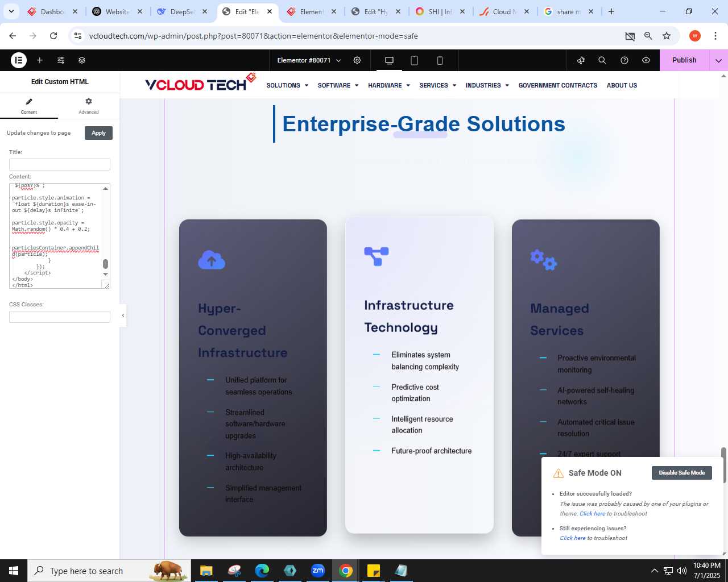Open File Explorer from the taskbar

tap(206, 571)
